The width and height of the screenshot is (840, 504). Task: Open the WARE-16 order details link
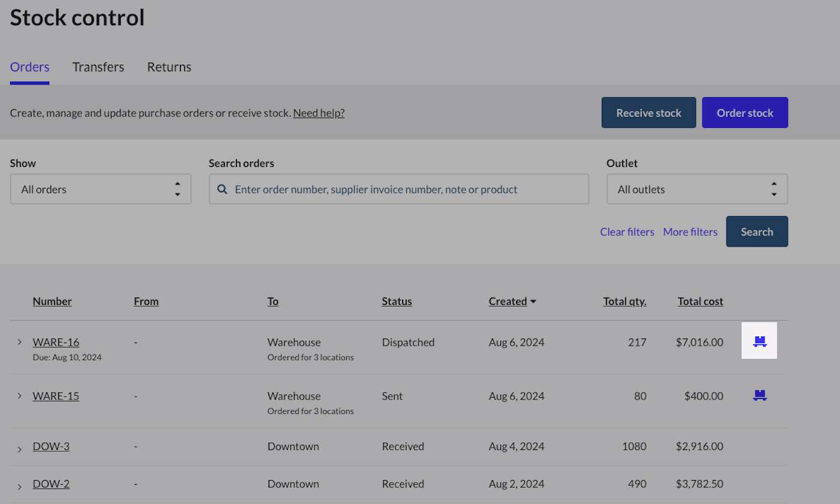pos(56,341)
